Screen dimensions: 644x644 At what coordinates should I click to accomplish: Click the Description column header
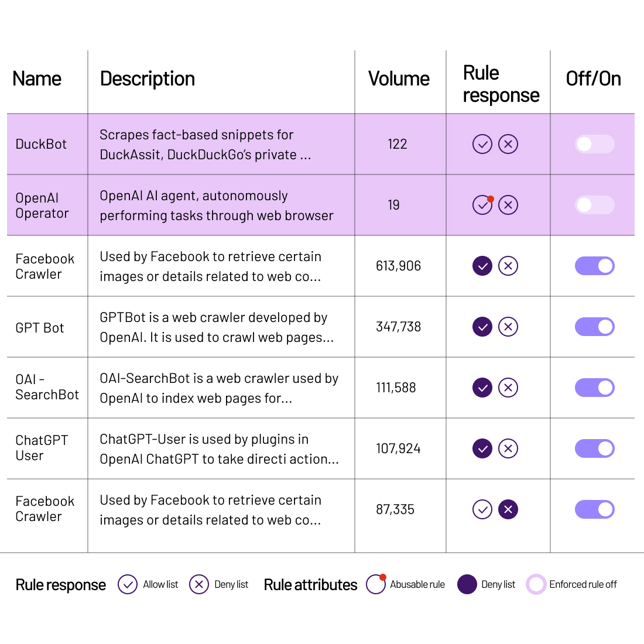[148, 79]
